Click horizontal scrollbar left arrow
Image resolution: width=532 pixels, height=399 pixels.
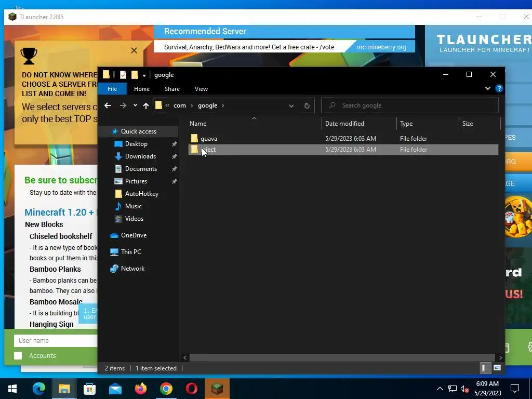185,357
